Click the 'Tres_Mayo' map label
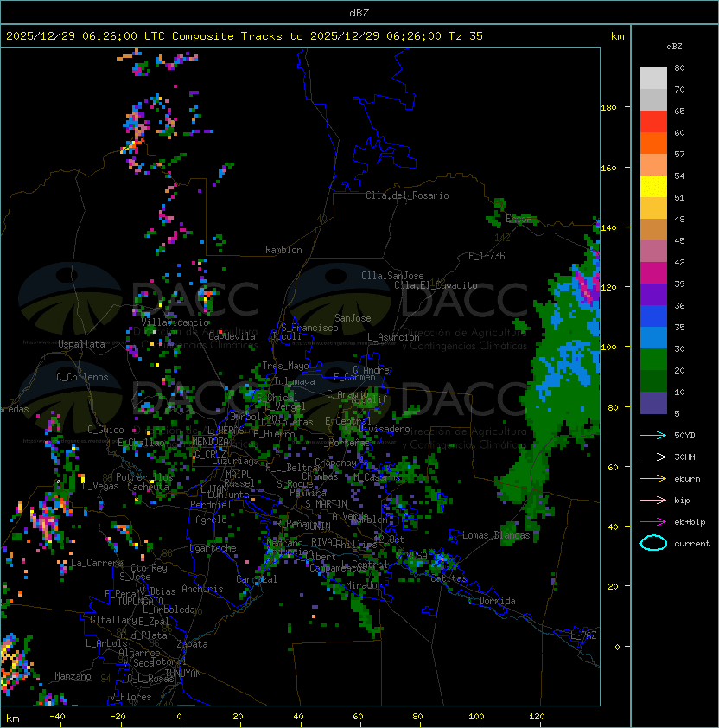 click(285, 366)
